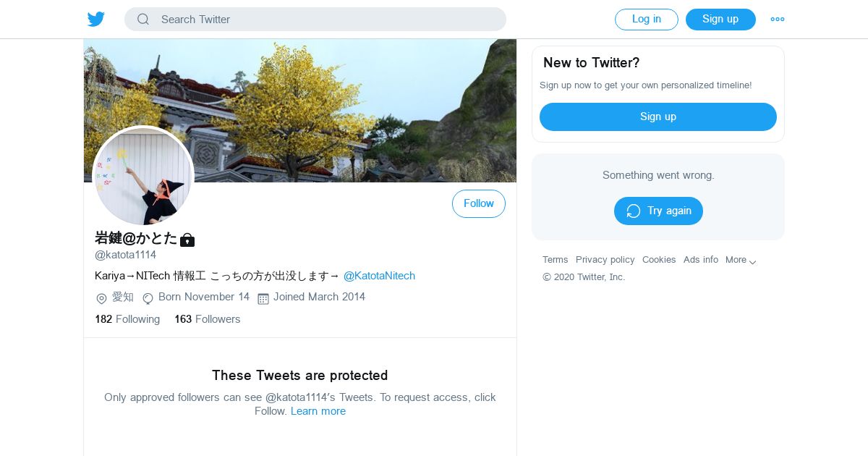
Task: Click the Log in button
Action: coord(647,20)
